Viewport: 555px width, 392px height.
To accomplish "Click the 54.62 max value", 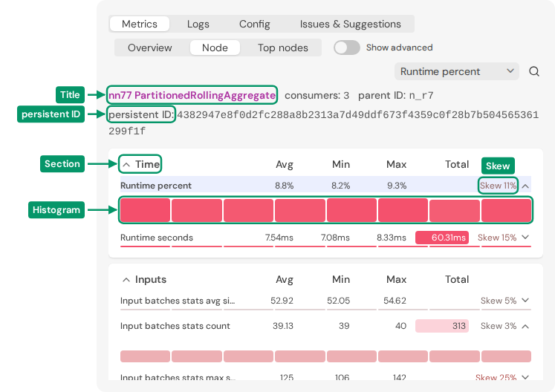I will [x=395, y=301].
